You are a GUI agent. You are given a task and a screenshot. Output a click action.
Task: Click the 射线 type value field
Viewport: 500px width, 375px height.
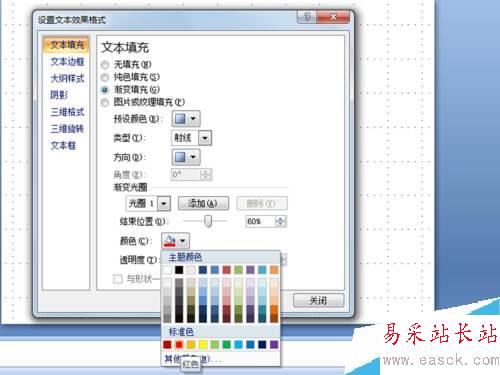click(x=185, y=138)
